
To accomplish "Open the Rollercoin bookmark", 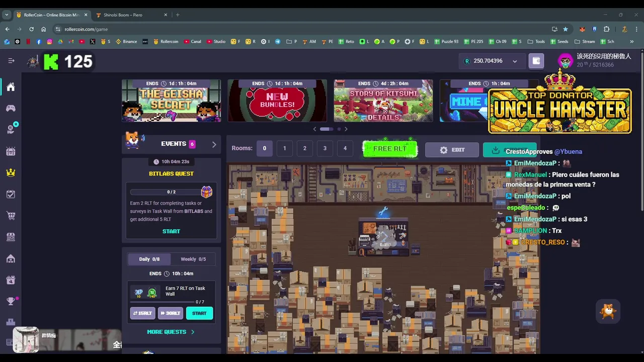I will pyautogui.click(x=166, y=42).
